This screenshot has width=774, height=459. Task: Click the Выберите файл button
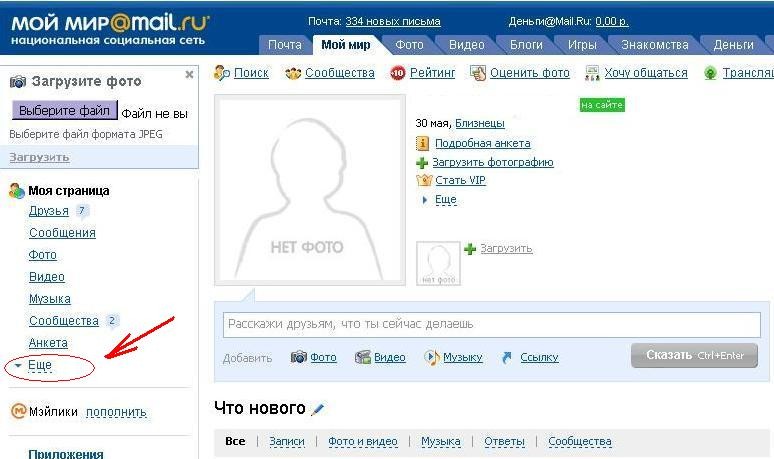point(65,110)
